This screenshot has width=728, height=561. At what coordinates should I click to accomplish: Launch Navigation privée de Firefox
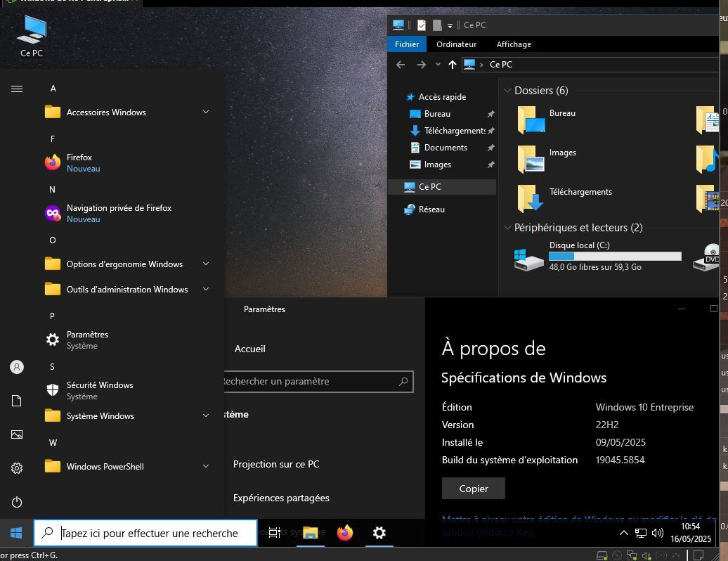click(x=125, y=213)
